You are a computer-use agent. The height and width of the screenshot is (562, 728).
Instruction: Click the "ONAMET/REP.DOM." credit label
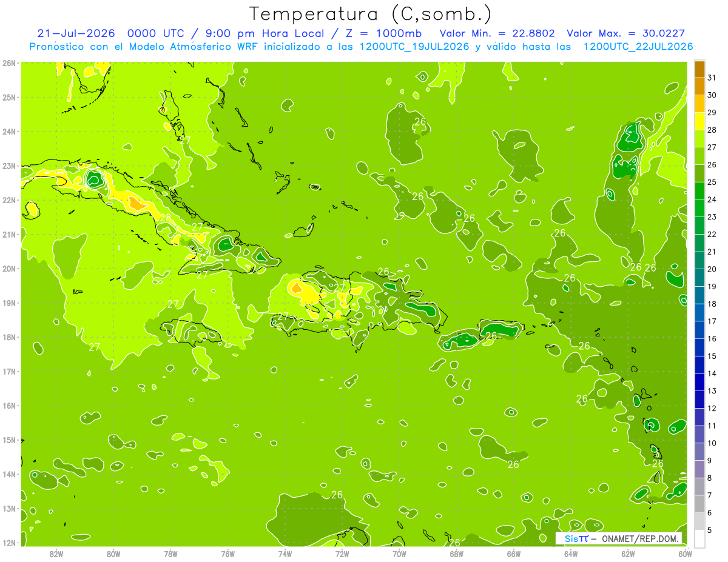640,538
